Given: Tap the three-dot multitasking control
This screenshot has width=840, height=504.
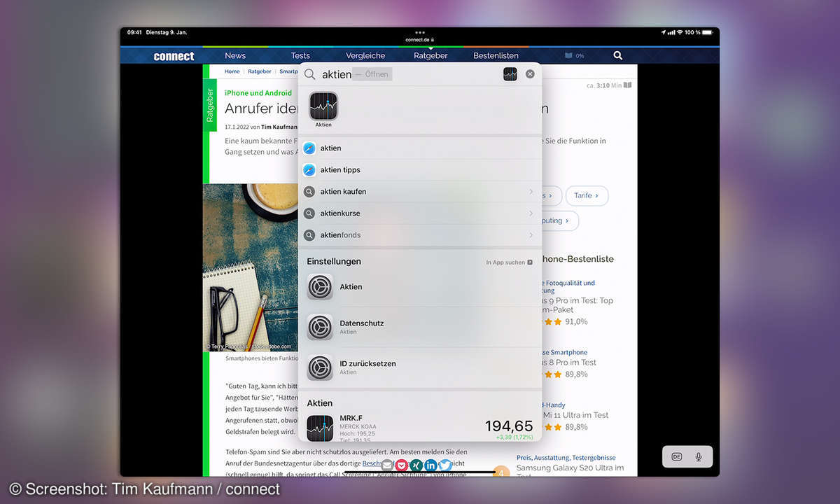Looking at the screenshot, I should [x=420, y=32].
